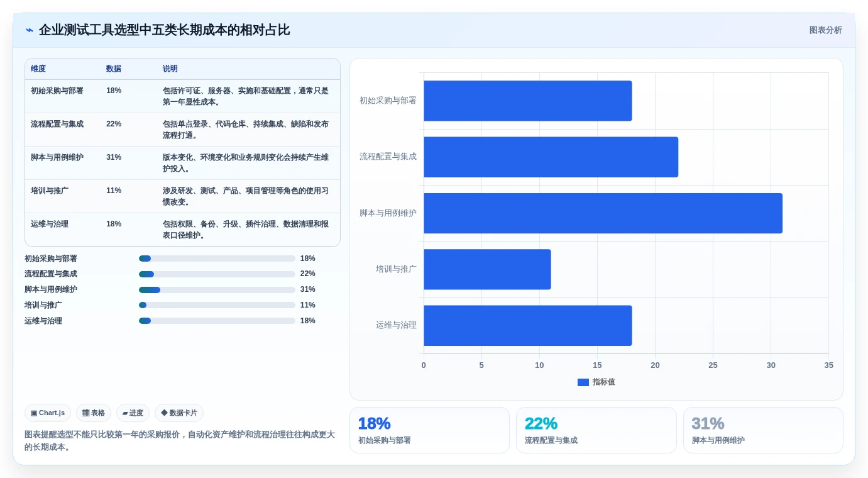Open the 18% 初始采购与部署 data card
Screen dimensions: 868x478
coord(429,430)
